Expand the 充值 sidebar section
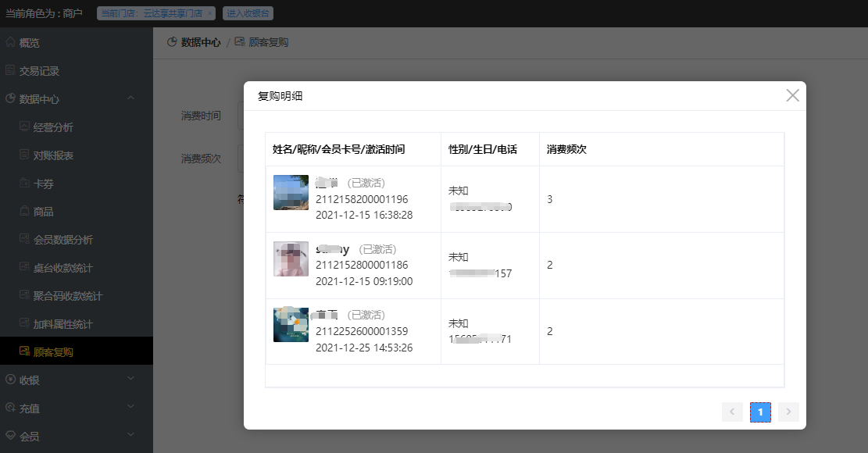This screenshot has height=453, width=868. click(77, 408)
